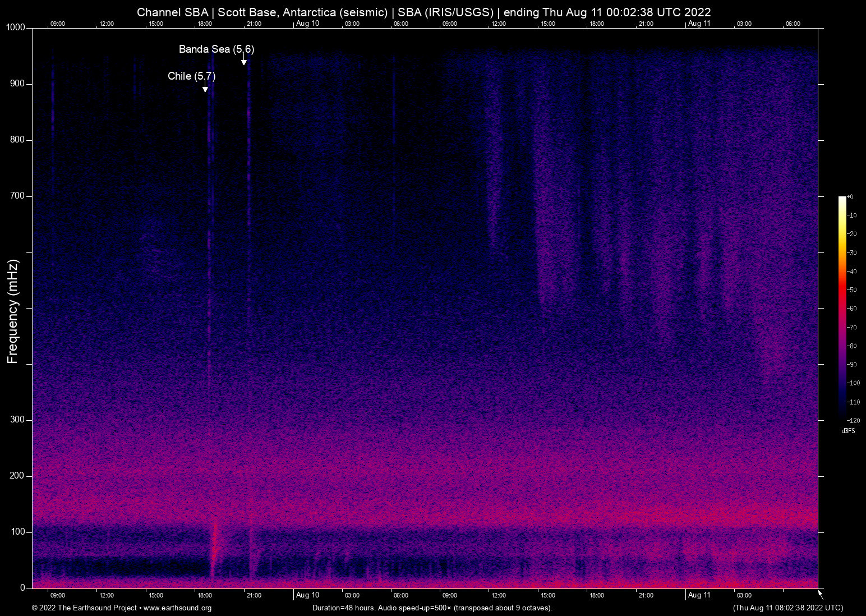Click the 900 mHz frequency tick label
Viewport: 866px width, 616px height.
tap(17, 83)
